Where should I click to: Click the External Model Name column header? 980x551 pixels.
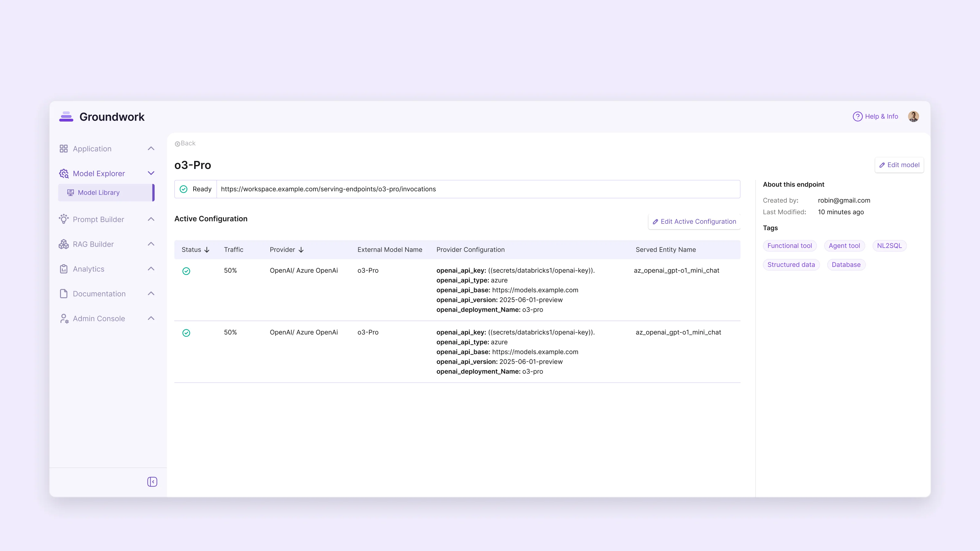pos(390,250)
